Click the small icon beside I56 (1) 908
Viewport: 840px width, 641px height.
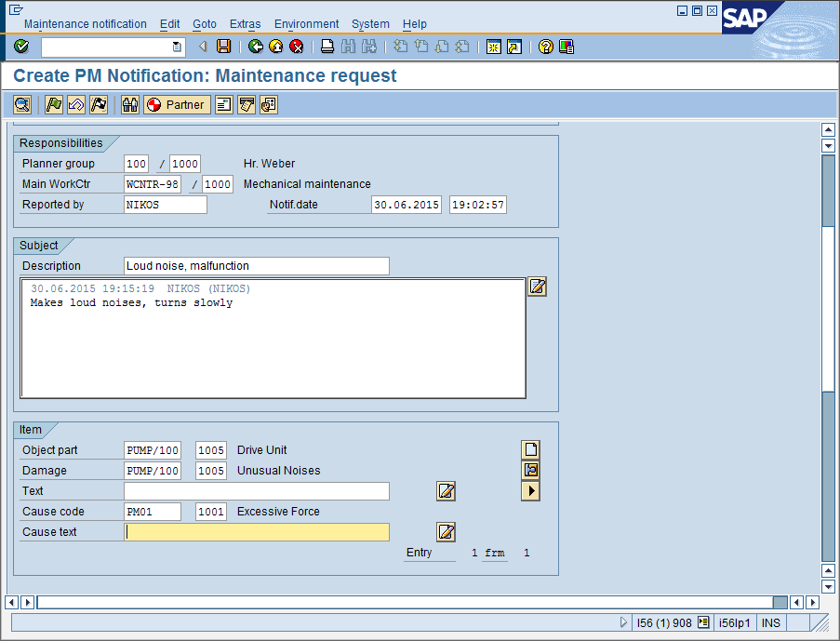[703, 622]
